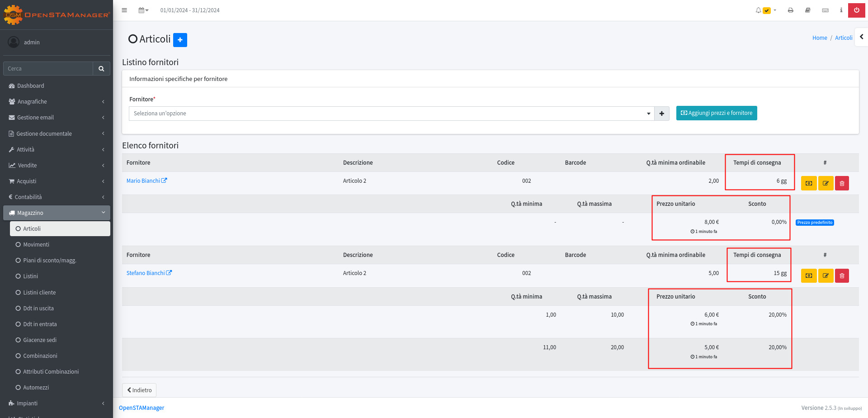Viewport: 868px width, 418px height.
Task: Open the Mario Bianchi supplier link
Action: pyautogui.click(x=144, y=181)
